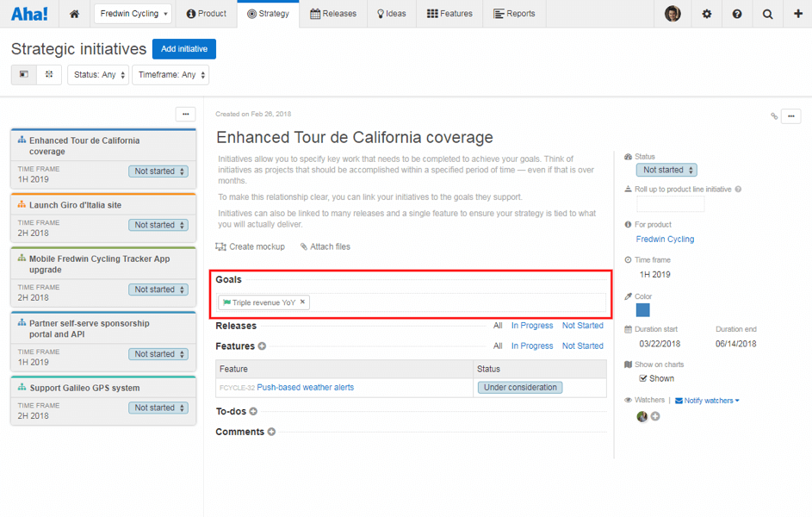Expand the Fredwin Cycling product selector

point(133,14)
